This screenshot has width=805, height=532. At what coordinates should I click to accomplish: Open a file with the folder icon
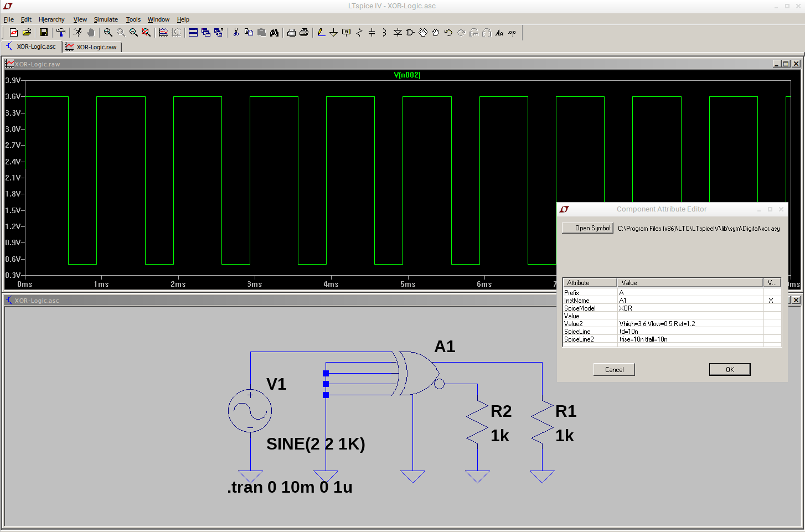(x=27, y=33)
